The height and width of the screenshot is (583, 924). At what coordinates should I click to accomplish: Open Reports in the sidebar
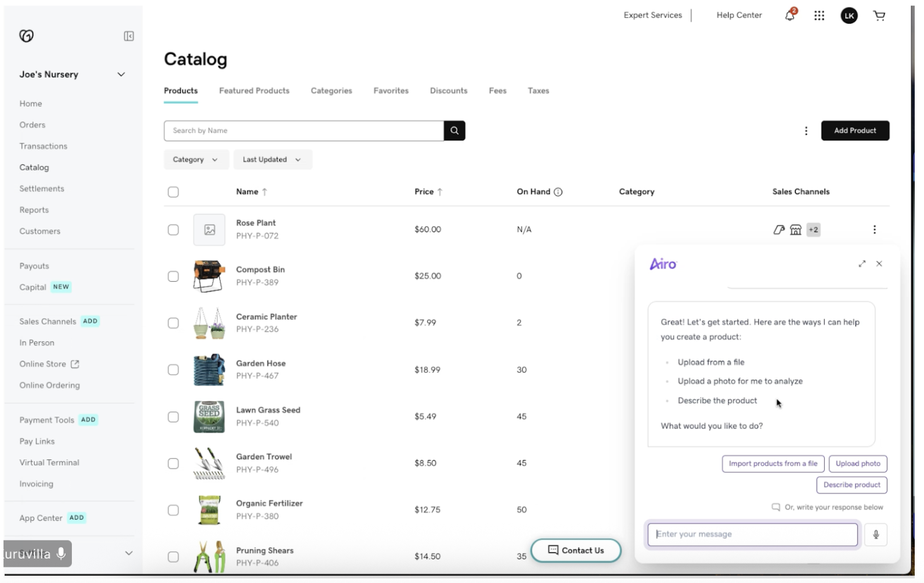[x=34, y=210]
